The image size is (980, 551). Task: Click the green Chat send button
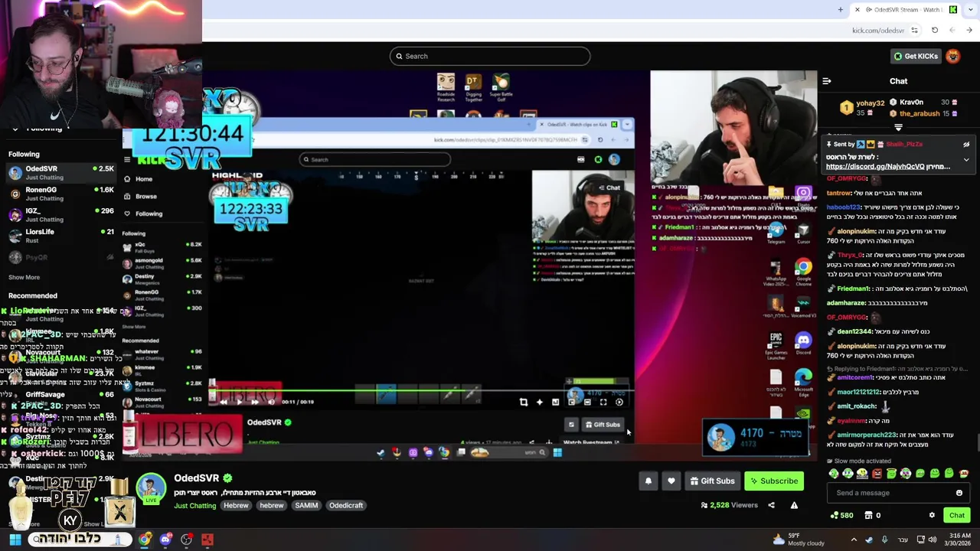point(957,515)
